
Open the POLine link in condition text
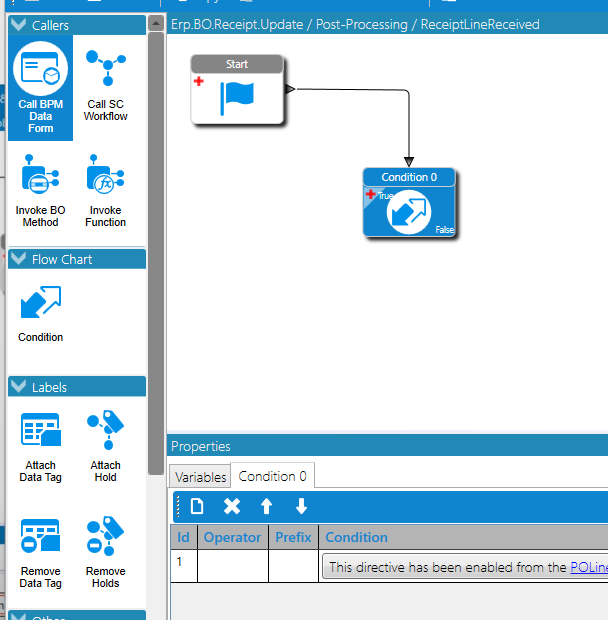589,567
